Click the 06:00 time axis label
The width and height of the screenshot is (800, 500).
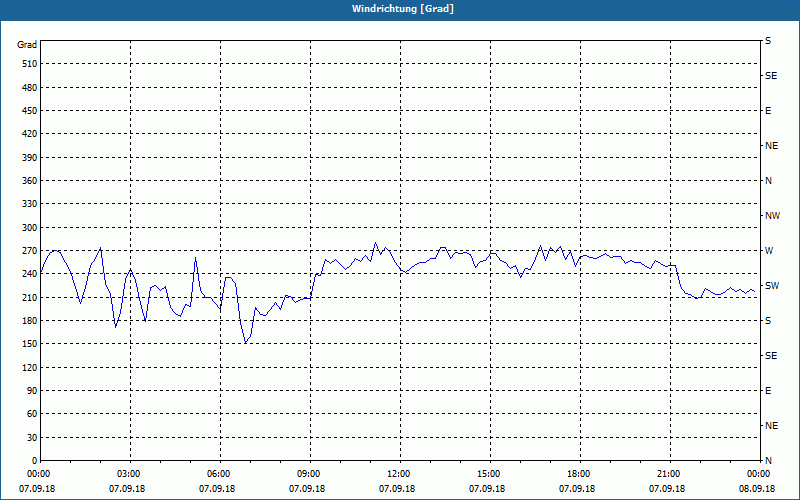coord(219,474)
